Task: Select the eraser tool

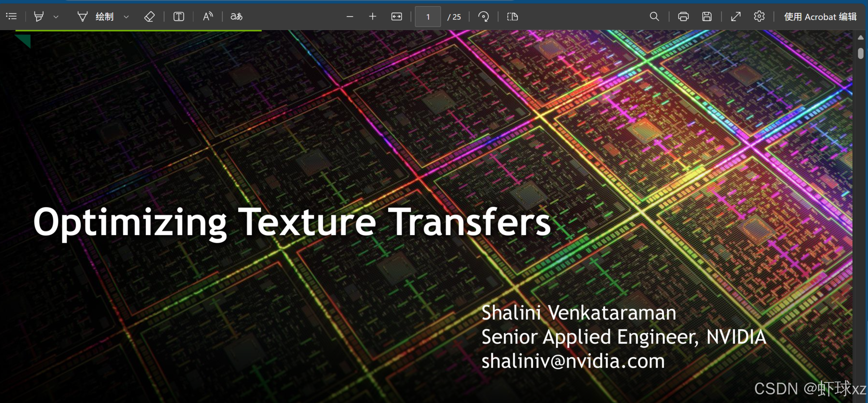Action: [x=149, y=17]
